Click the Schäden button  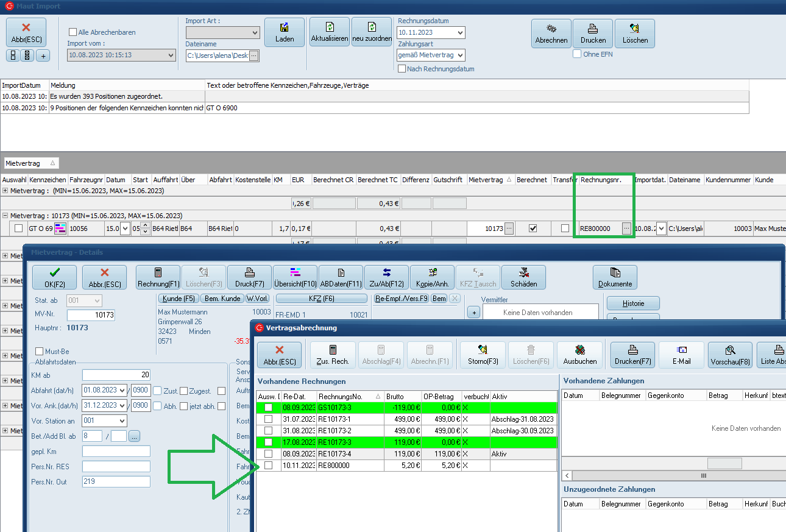click(523, 277)
